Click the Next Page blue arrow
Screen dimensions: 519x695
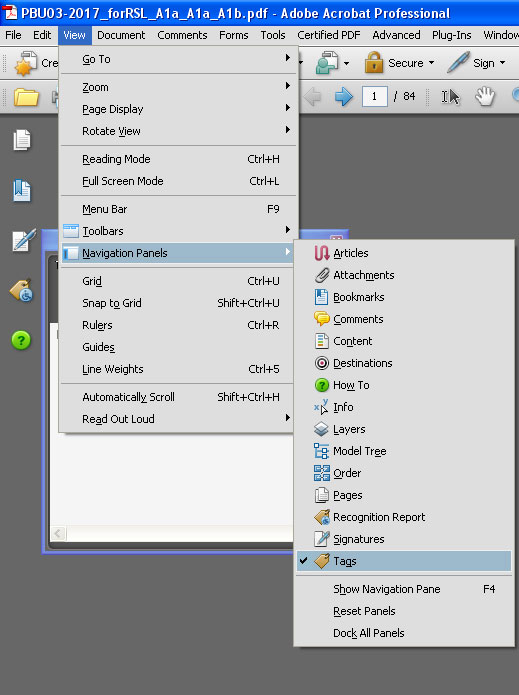coord(344,96)
